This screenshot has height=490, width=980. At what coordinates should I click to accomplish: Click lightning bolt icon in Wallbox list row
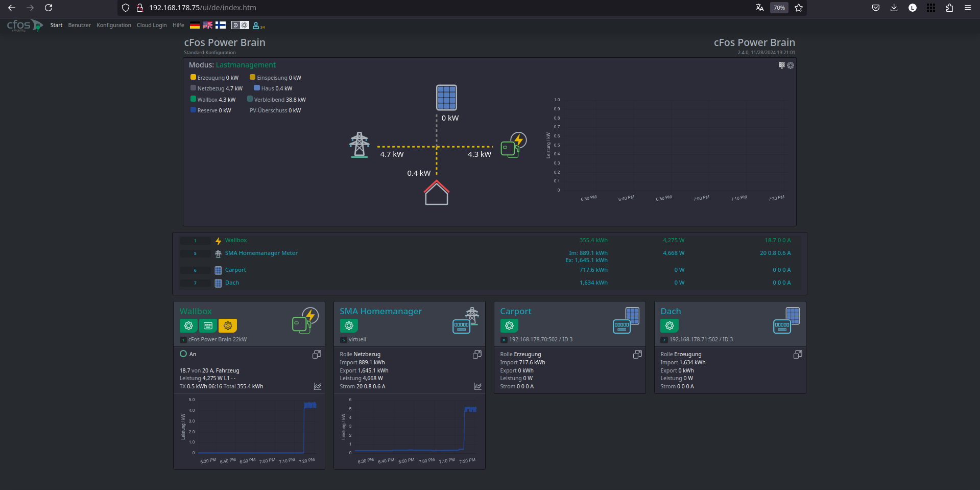click(218, 241)
